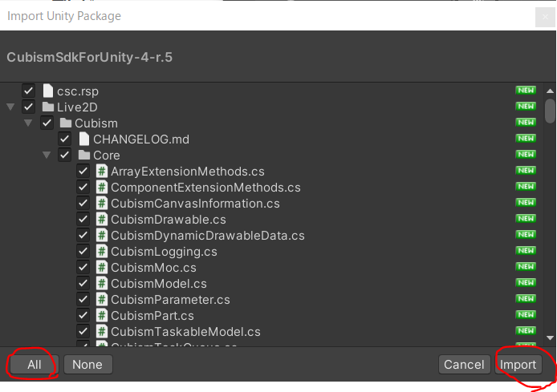Collapse the Cubism folder arrow

28,123
